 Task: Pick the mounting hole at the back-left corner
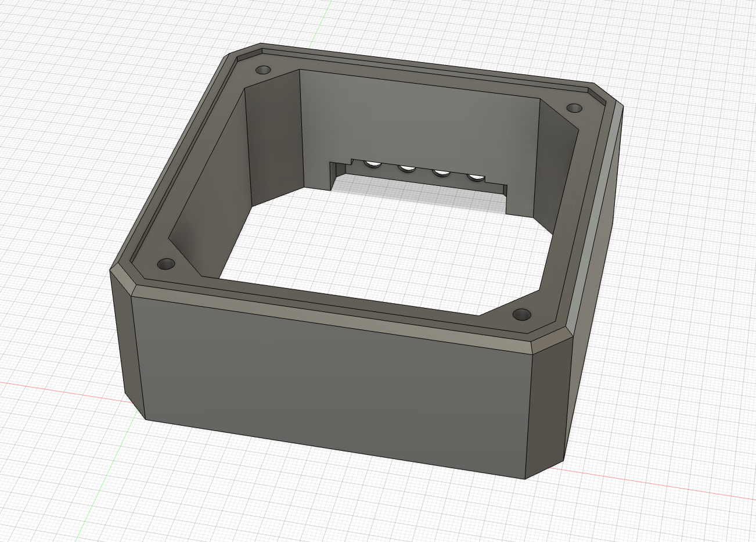pos(264,70)
